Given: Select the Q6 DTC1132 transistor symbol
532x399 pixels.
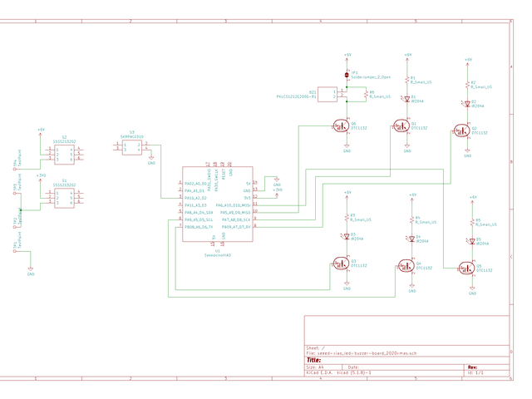Looking at the screenshot, I should click(x=341, y=126).
